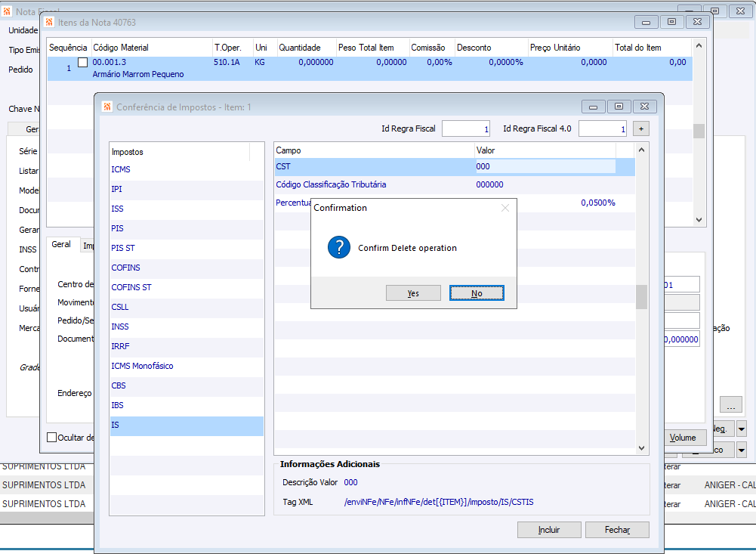Click the Sequência column header

click(68, 48)
